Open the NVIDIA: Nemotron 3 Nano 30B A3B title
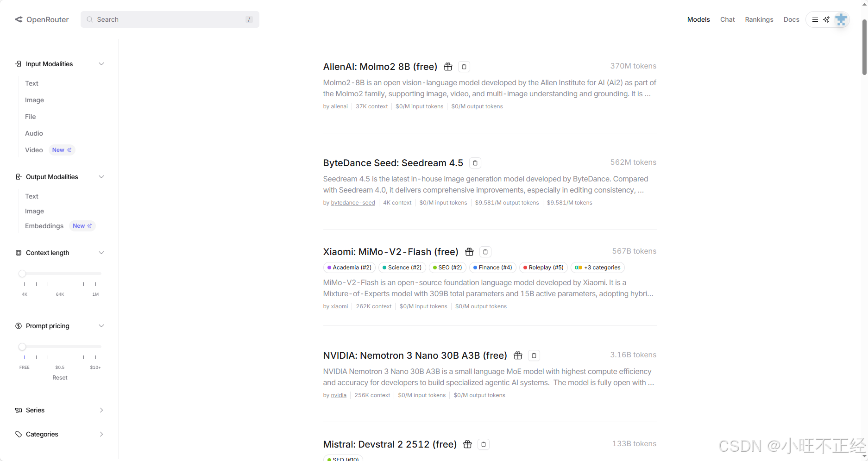868x461 pixels. (x=415, y=355)
